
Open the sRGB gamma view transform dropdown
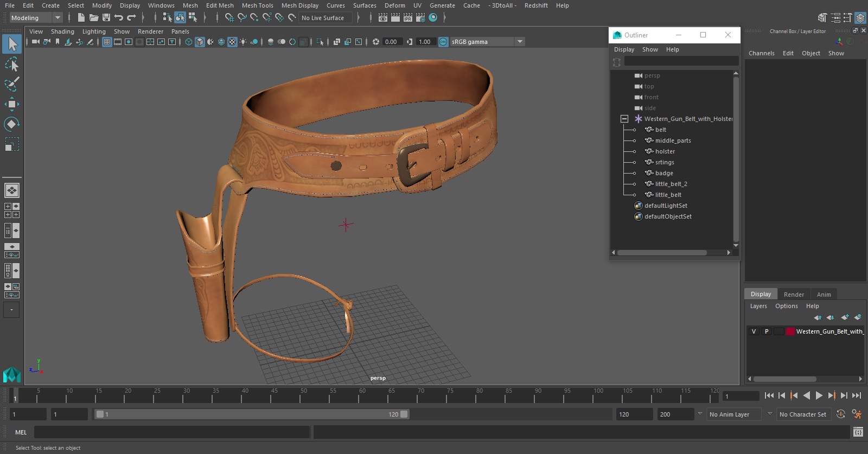[520, 42]
